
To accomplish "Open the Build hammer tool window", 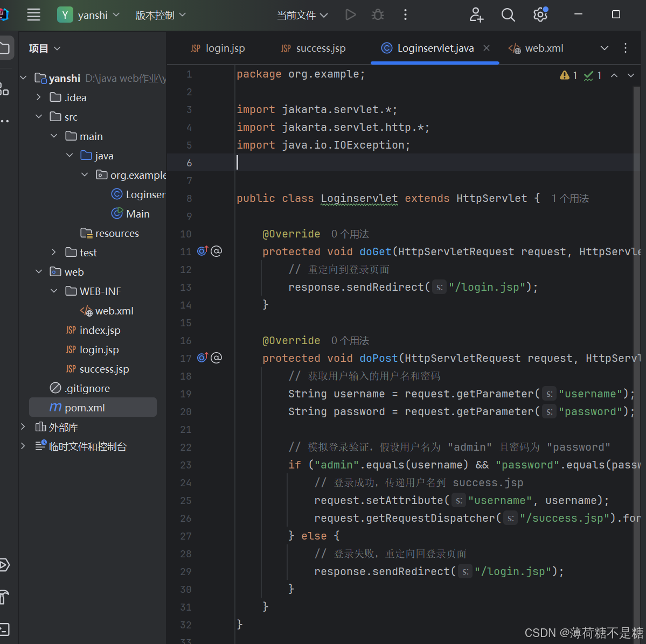I will point(4,597).
